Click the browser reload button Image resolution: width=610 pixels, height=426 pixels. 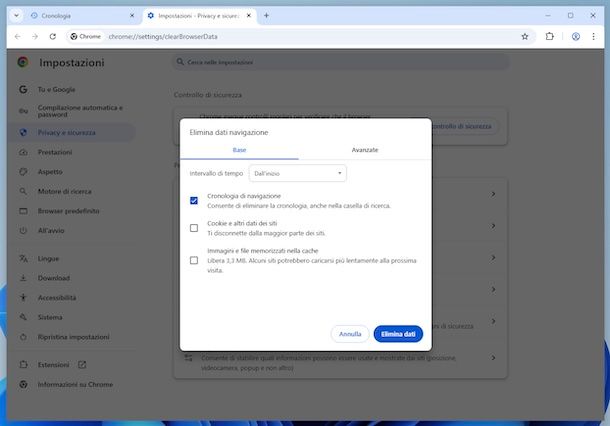tap(54, 36)
